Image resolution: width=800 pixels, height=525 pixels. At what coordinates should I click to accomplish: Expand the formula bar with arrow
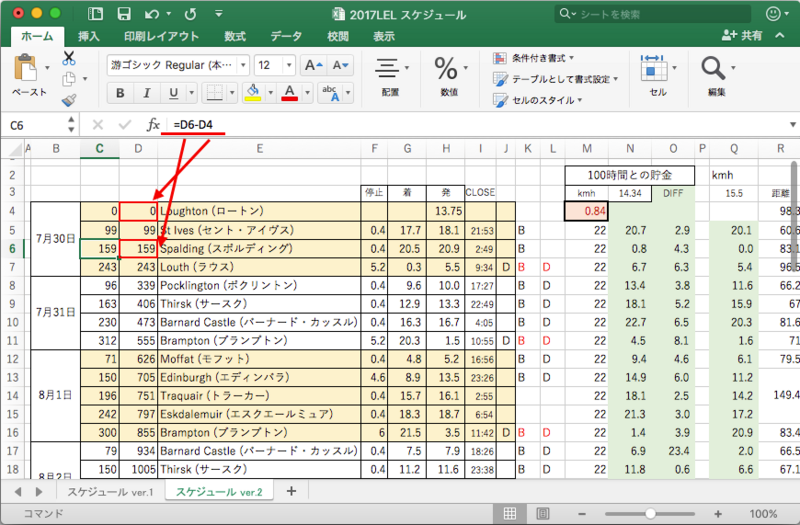tap(792, 124)
